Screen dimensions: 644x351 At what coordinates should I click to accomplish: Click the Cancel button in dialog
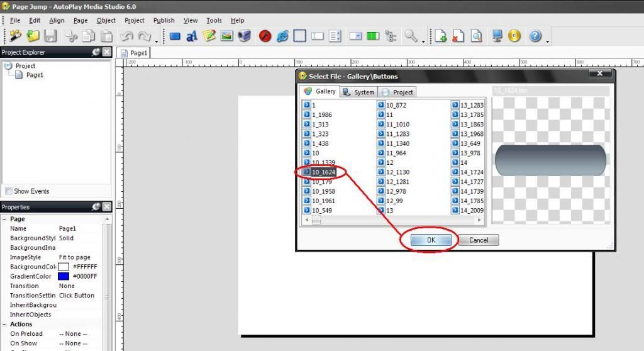(x=478, y=240)
